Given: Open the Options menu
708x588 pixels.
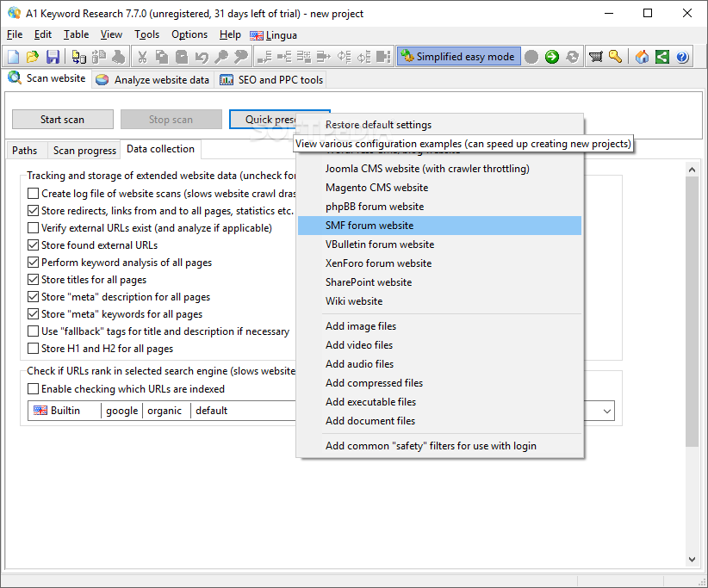Looking at the screenshot, I should 189,34.
